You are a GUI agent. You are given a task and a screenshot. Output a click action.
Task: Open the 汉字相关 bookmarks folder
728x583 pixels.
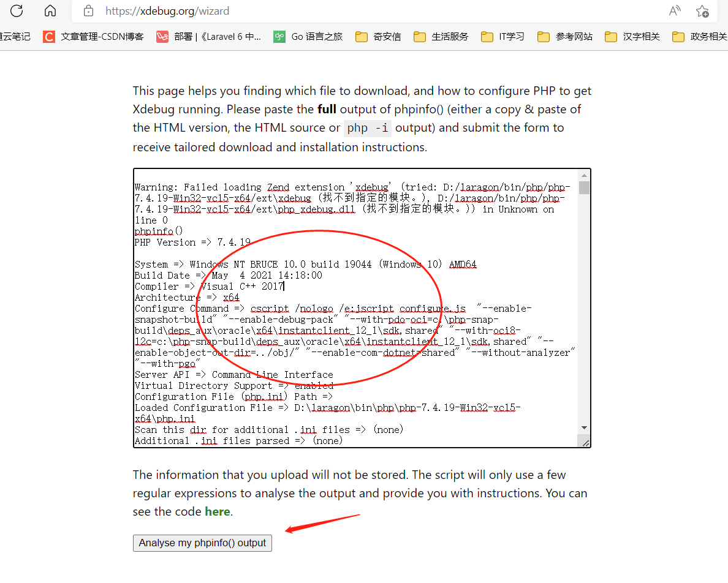coord(632,37)
